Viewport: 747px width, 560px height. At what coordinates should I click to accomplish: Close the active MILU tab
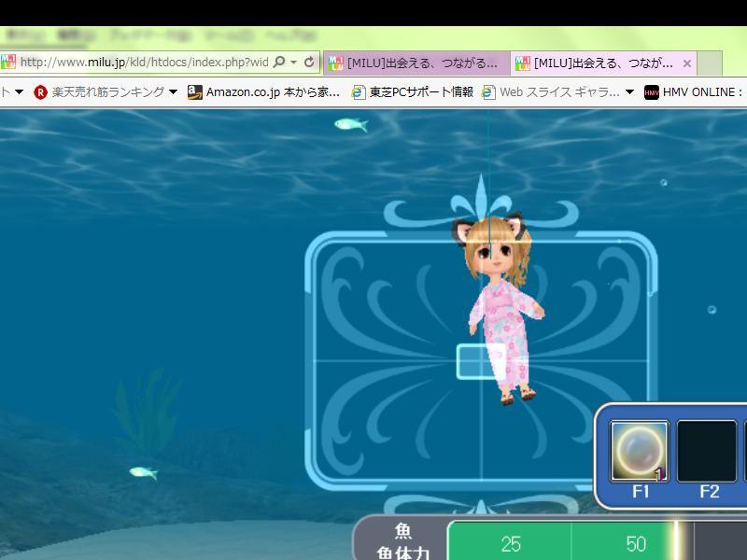click(687, 63)
